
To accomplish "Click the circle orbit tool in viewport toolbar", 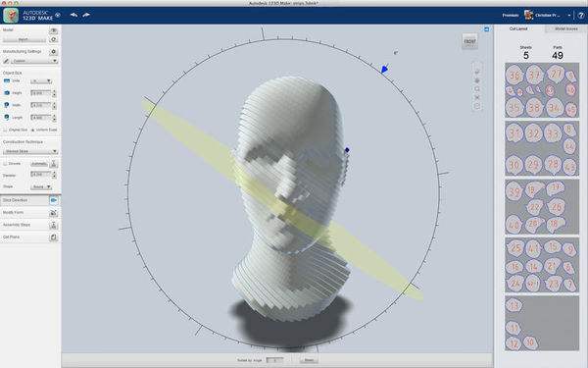I will 477,89.
